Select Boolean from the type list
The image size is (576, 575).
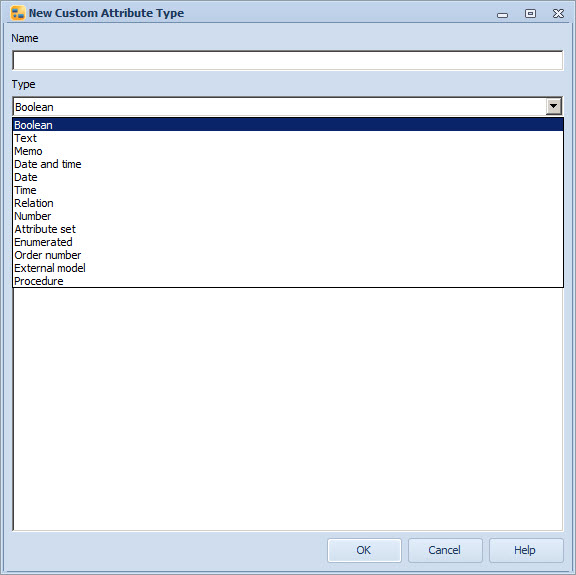pos(288,125)
